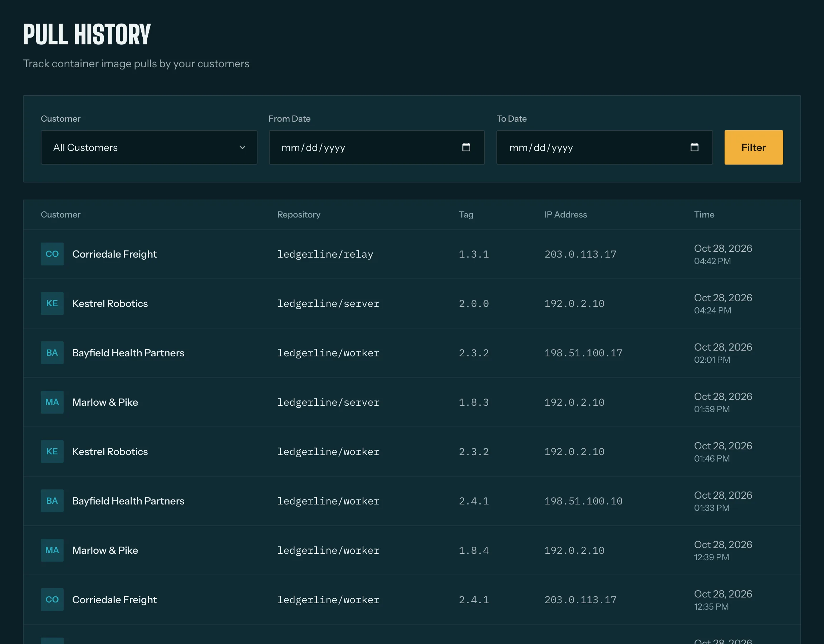824x644 pixels.
Task: Click the 01:59 PM timestamp
Action: point(712,409)
